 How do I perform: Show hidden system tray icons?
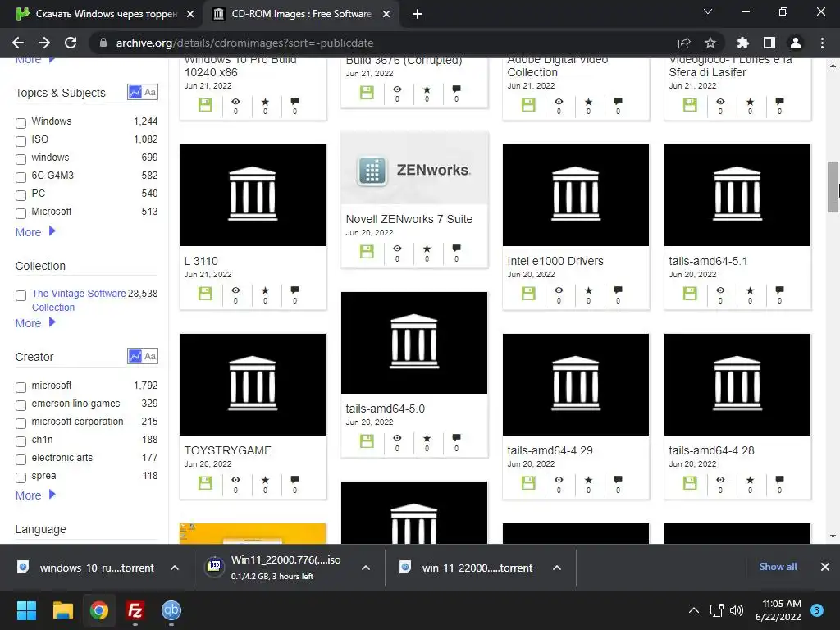[694, 610]
